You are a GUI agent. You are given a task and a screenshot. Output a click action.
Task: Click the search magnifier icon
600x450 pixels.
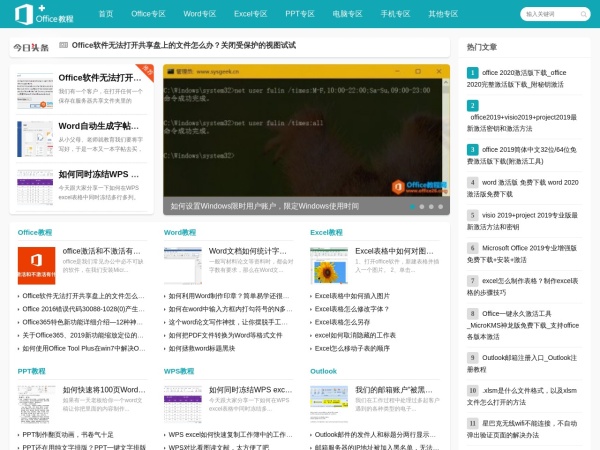click(584, 14)
